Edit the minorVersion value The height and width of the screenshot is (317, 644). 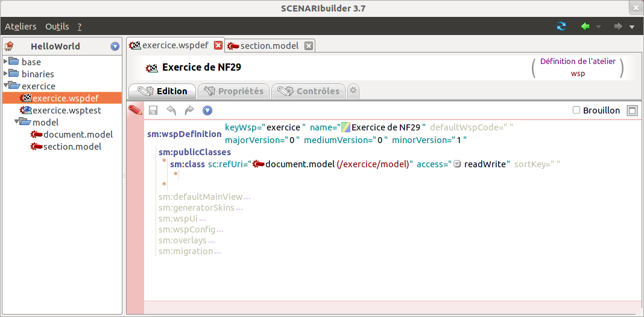pos(459,140)
